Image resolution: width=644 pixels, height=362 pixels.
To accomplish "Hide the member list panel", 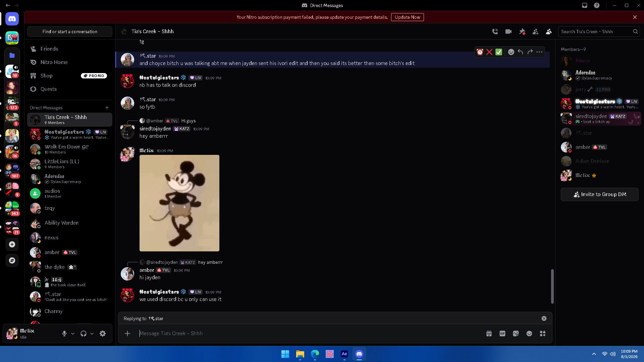I will coord(549,32).
